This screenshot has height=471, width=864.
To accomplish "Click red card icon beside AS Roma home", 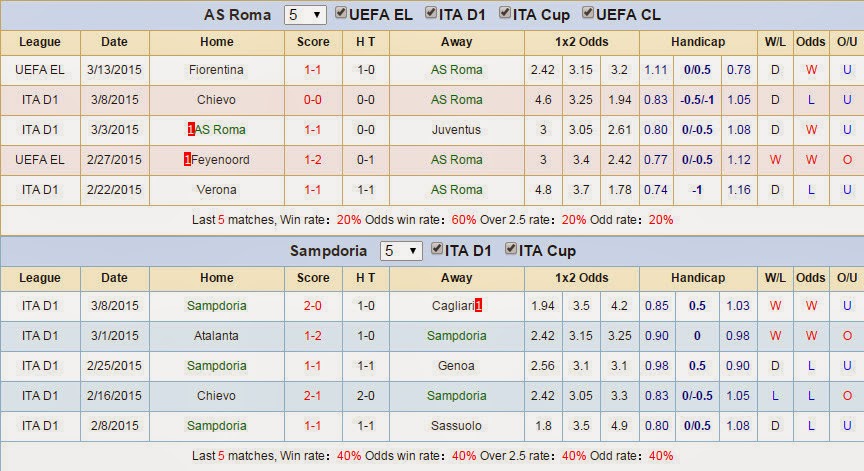I will (x=191, y=129).
